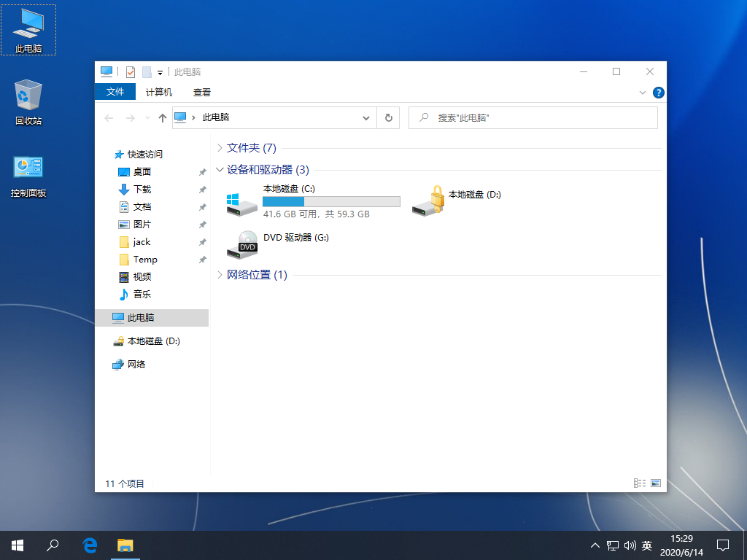The image size is (747, 560).
Task: Switch to details view in status bar
Action: pos(640,483)
